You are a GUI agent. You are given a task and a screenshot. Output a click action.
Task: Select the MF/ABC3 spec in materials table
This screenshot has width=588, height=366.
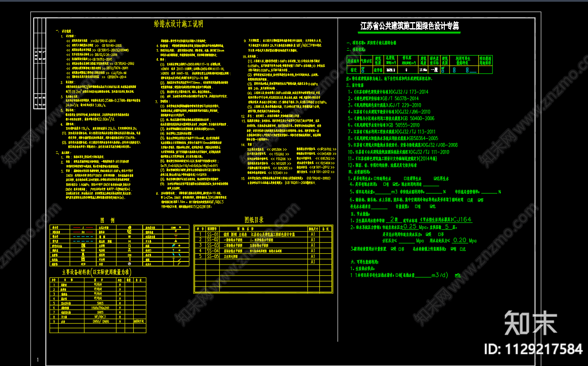(x=100, y=317)
